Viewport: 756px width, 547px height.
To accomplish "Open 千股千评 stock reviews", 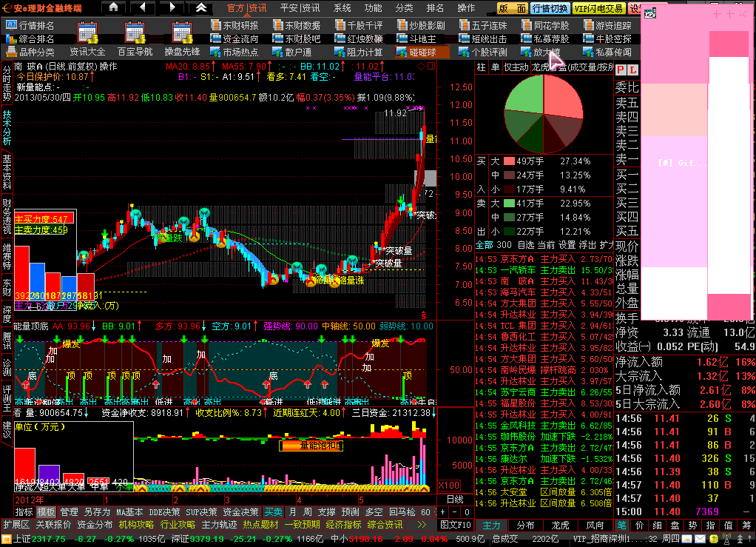I will tap(360, 25).
